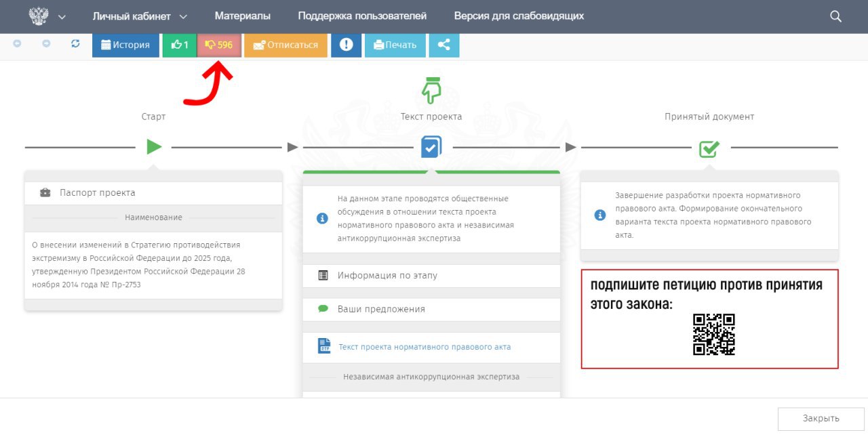Screen dimensions: 868x439
Task: Click project title text starting О внесении изменений
Action: pos(139,265)
